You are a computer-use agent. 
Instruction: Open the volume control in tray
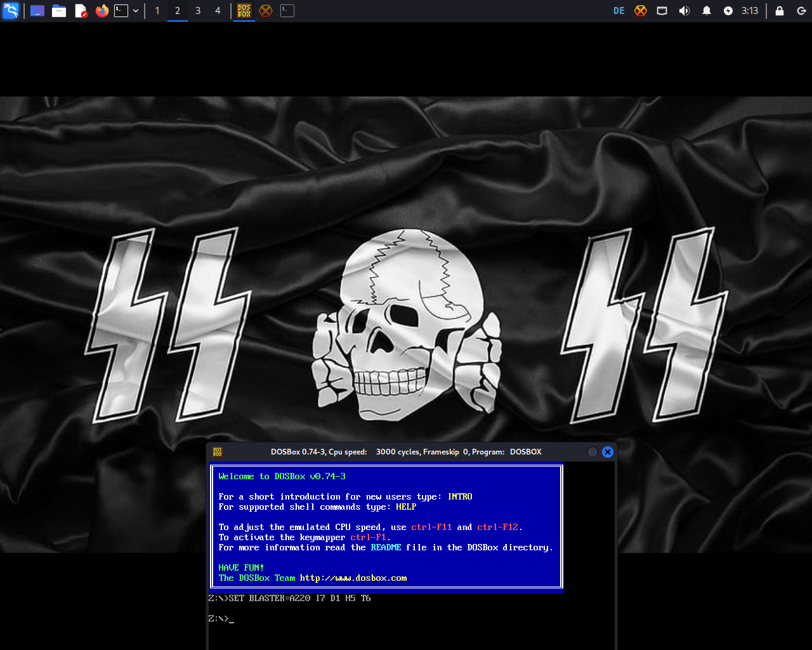pyautogui.click(x=684, y=11)
